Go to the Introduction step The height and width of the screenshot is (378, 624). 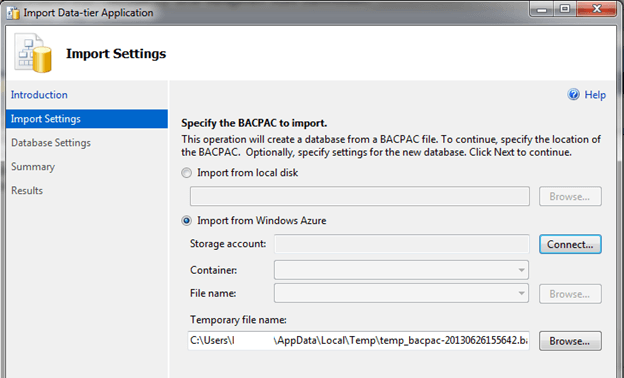pos(39,95)
